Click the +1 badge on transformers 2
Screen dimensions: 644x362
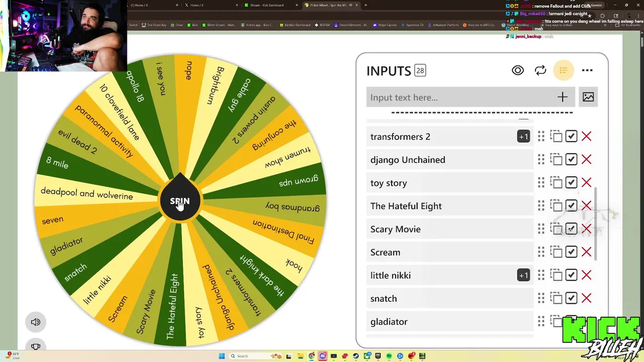tap(523, 136)
